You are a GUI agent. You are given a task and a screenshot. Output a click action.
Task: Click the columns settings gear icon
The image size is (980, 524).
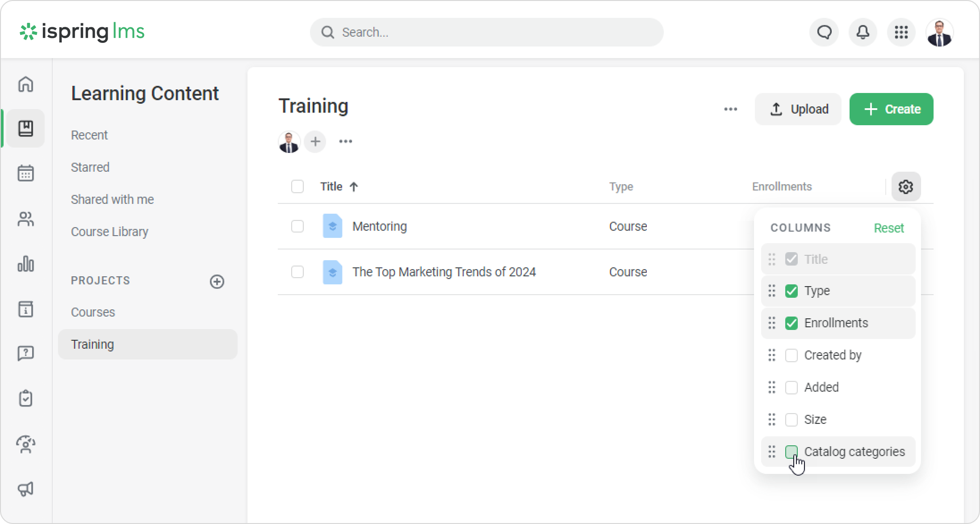pos(905,186)
